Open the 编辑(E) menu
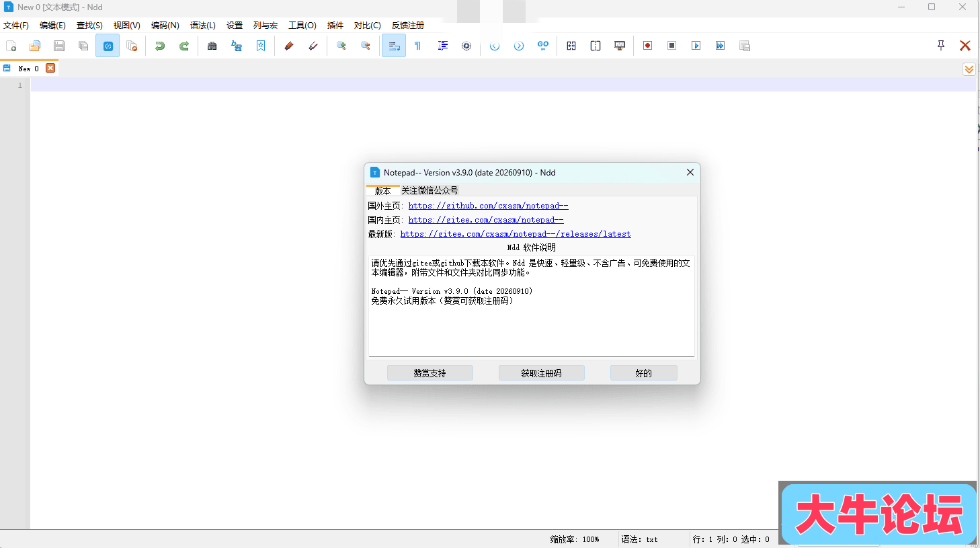 coord(52,26)
